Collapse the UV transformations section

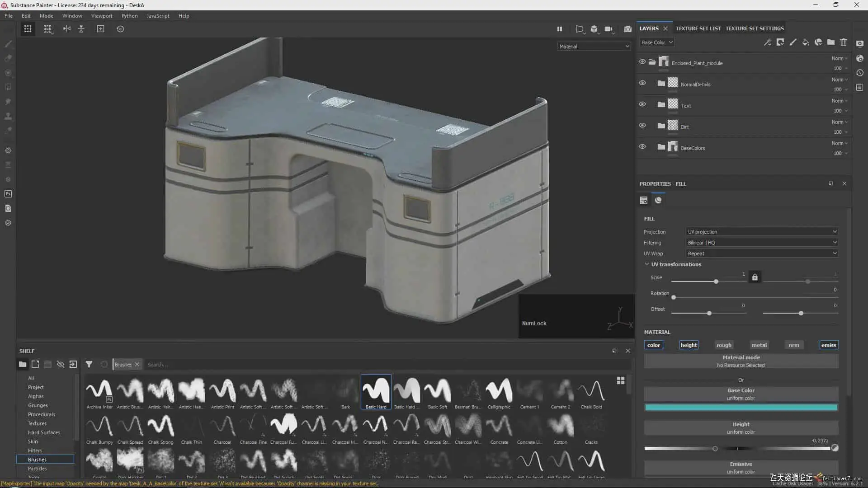(647, 264)
